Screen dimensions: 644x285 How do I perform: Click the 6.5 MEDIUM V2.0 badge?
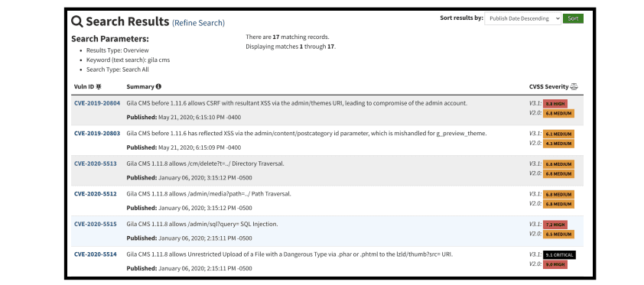point(558,234)
